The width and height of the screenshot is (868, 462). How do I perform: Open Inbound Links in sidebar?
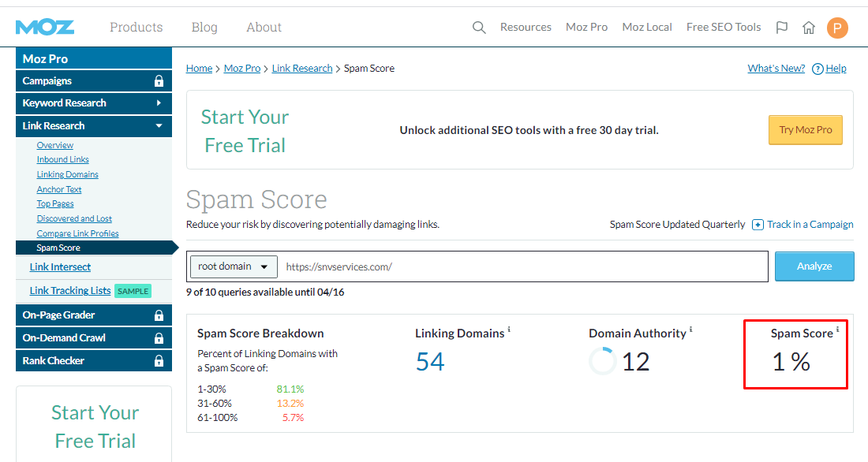click(x=62, y=159)
